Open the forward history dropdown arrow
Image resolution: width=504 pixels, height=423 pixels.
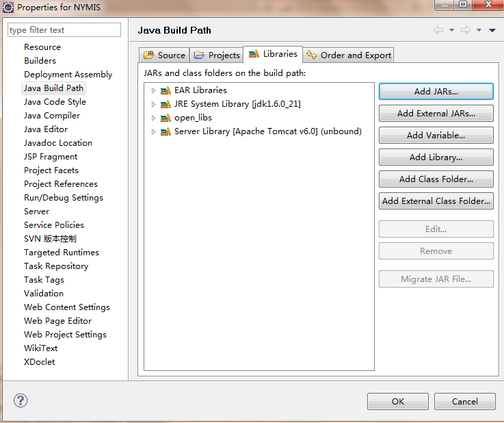tap(479, 30)
